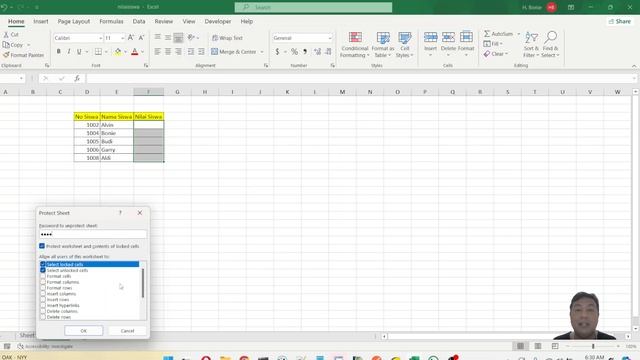Screen dimensions: 640x360
Task: Click the Wrap Text button
Action: [227, 38]
